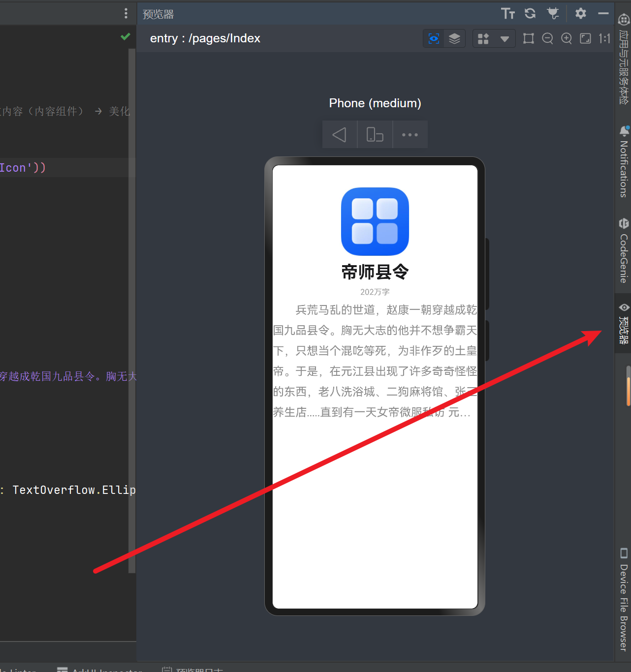Click the green checkmark inspection indicator

click(126, 36)
